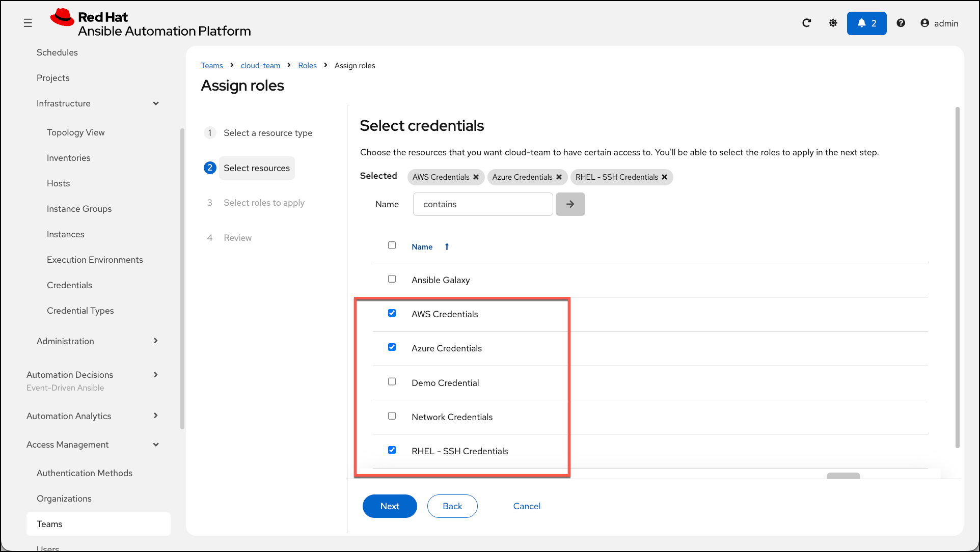Open Hosts in the sidebar
Viewport: 980px width, 552px height.
click(x=59, y=183)
